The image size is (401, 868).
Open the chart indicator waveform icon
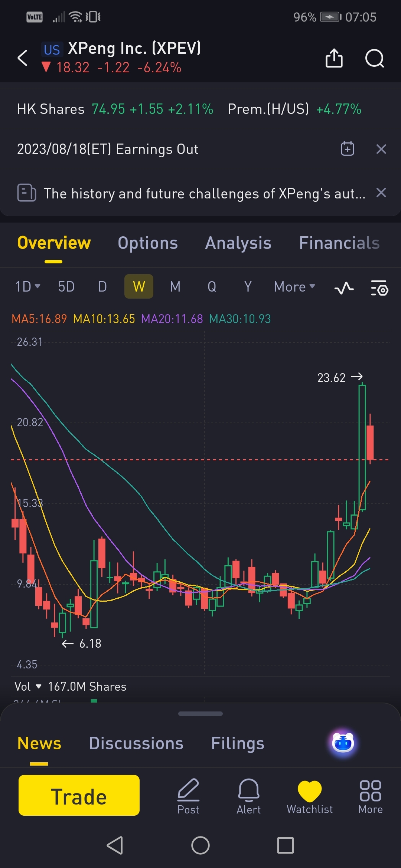(344, 288)
